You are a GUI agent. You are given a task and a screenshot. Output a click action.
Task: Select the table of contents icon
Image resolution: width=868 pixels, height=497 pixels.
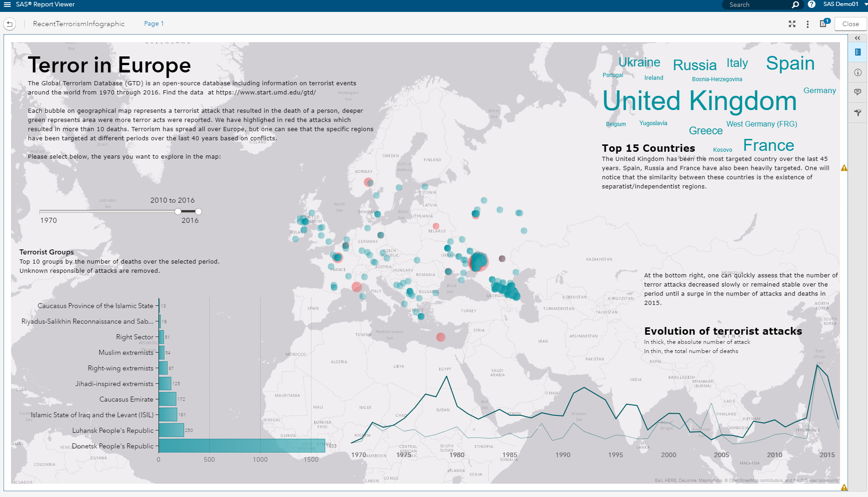coord(857,52)
